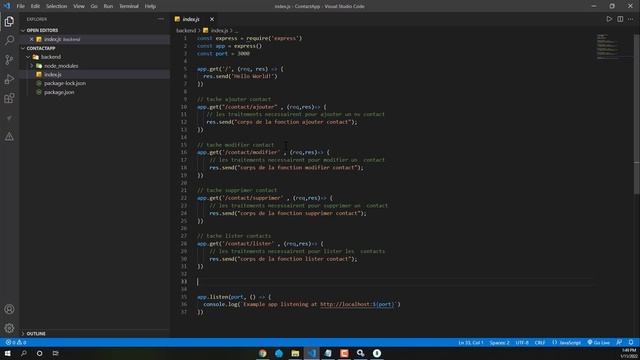Open the Extensions view
The height and width of the screenshot is (360, 640).
pyautogui.click(x=9, y=98)
